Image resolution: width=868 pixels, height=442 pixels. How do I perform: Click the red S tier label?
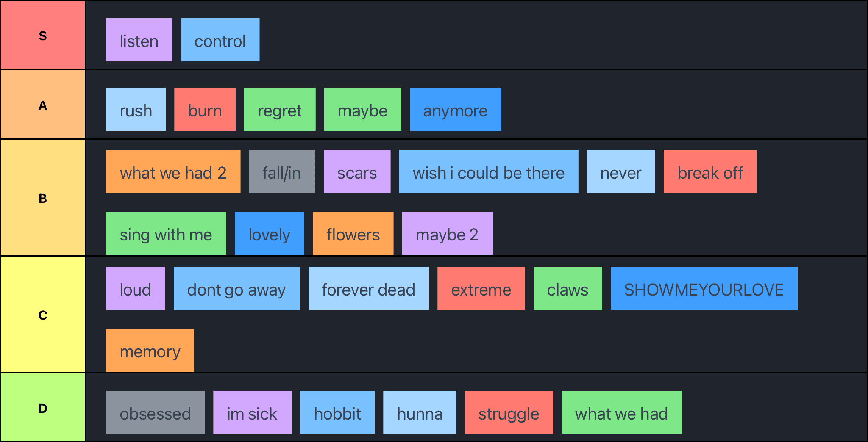42,35
